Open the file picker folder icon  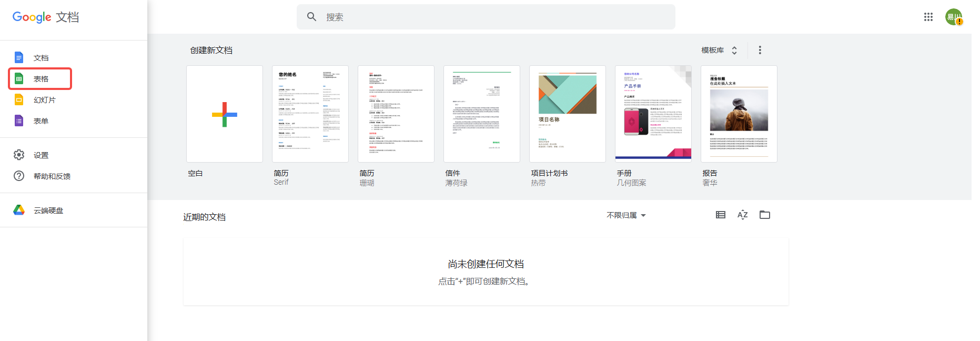pyautogui.click(x=765, y=215)
